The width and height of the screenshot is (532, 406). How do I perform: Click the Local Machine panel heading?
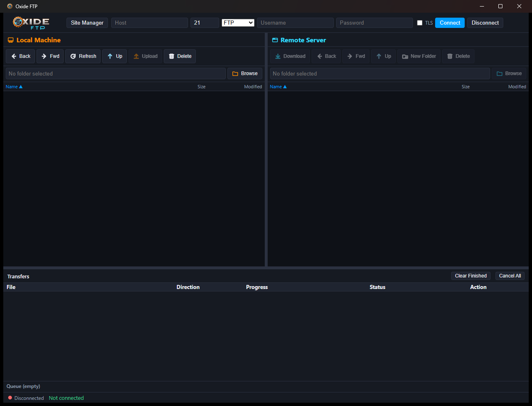(x=34, y=40)
